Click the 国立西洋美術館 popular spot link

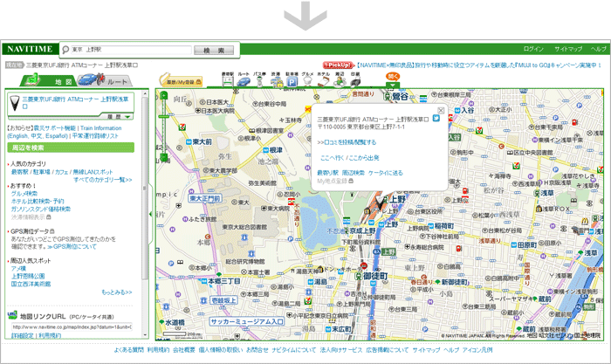point(31,284)
